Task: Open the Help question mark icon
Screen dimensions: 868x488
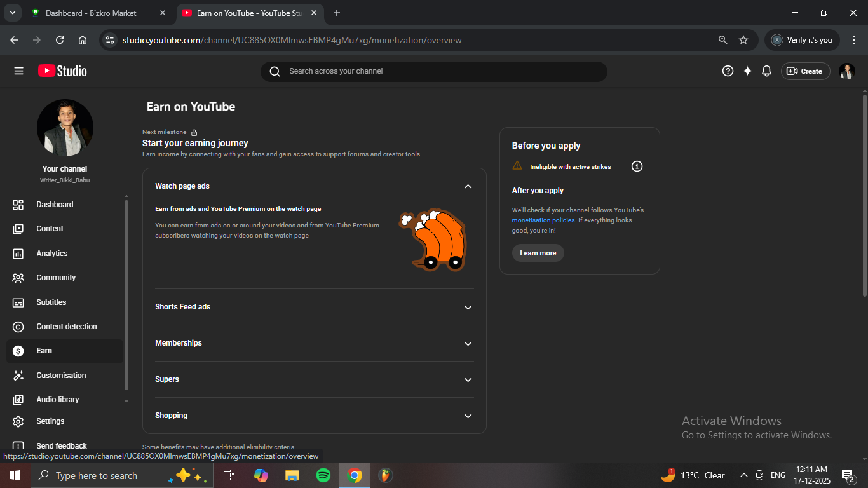Action: [x=728, y=71]
